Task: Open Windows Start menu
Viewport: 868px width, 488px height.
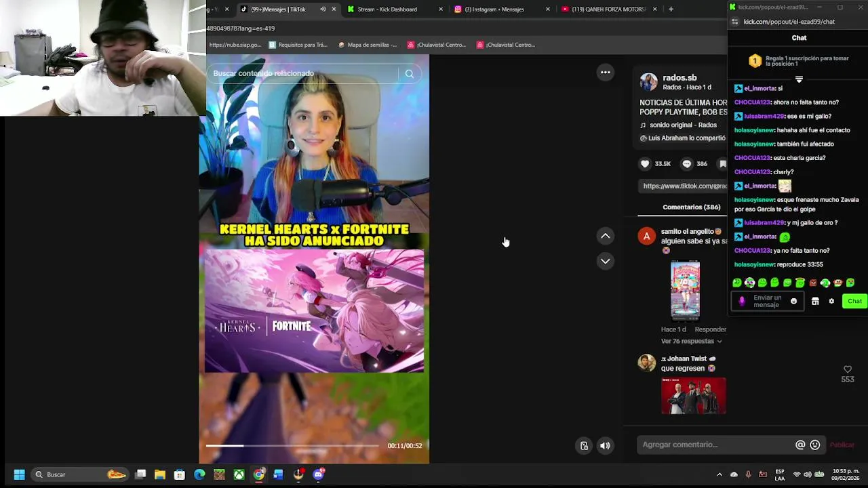Action: coord(19,474)
